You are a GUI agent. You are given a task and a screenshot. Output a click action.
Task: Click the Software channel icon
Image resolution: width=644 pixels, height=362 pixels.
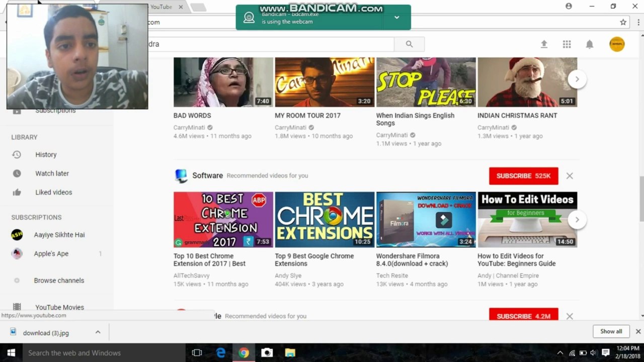[181, 175]
